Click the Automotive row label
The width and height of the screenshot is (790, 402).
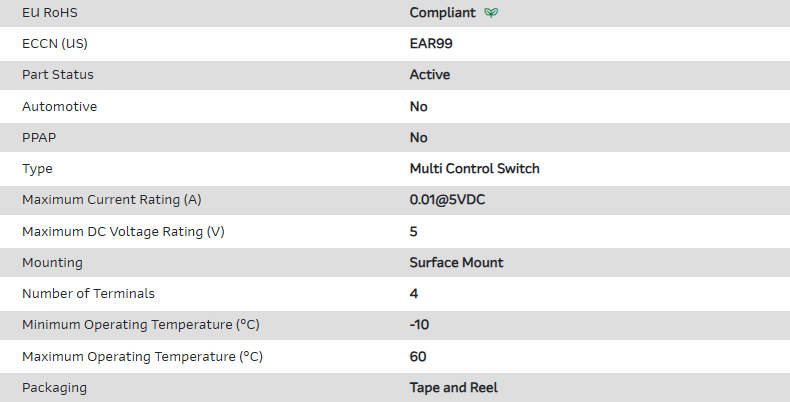coord(59,106)
